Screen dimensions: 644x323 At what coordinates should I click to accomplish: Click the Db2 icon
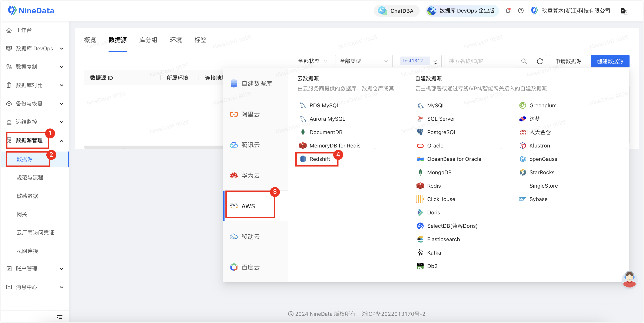420,266
